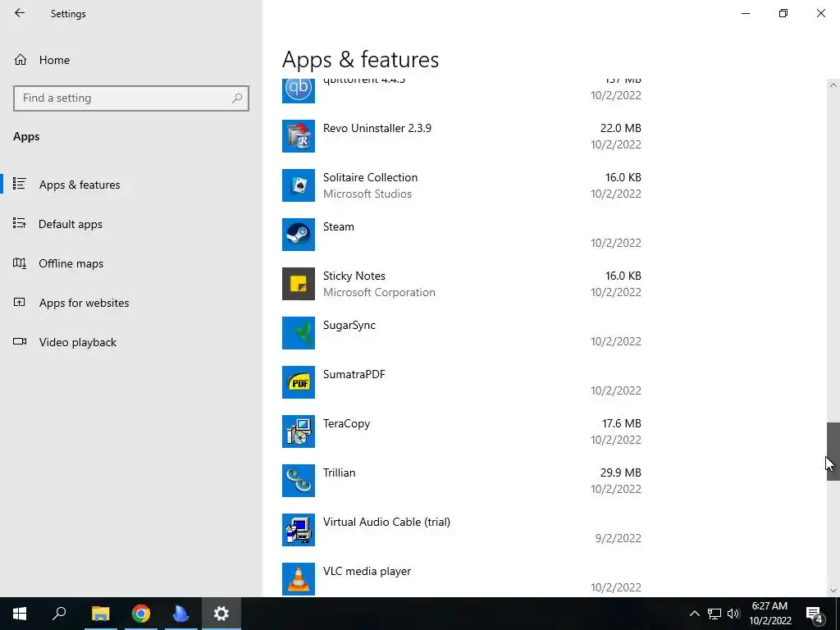Click the scrollbar up arrow
840x630 pixels.
(833, 85)
